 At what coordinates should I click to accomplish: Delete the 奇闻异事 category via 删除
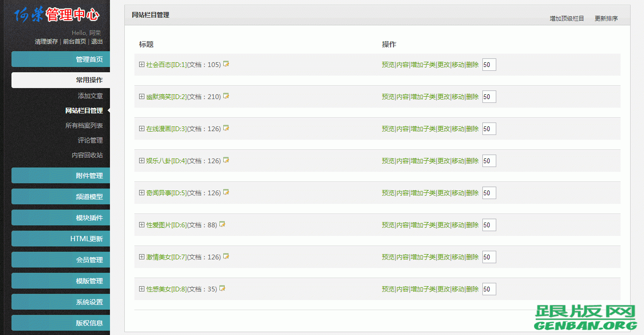[472, 193]
